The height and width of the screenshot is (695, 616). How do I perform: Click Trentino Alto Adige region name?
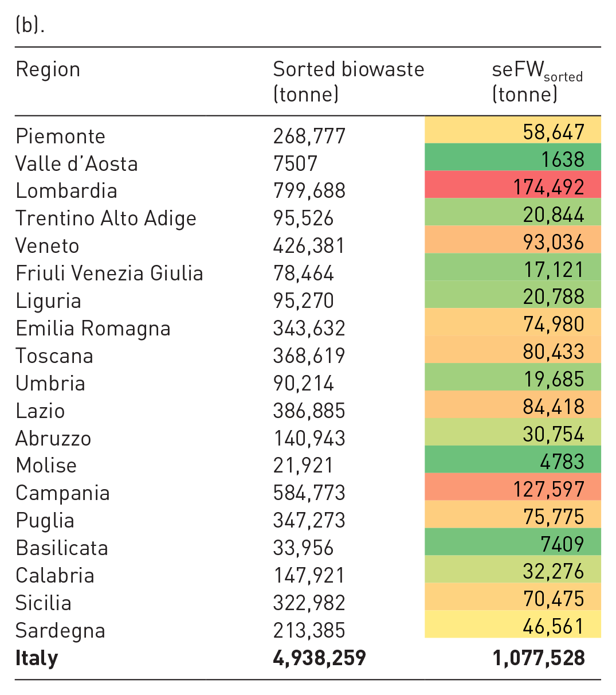(x=106, y=218)
